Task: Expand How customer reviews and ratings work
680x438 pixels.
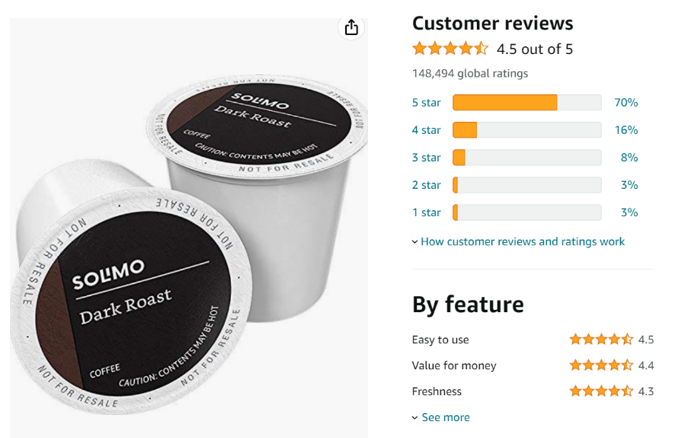Action: tap(522, 242)
